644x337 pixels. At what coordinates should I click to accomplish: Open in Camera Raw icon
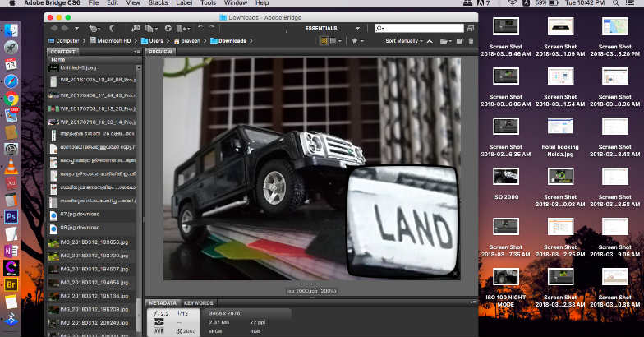168,28
